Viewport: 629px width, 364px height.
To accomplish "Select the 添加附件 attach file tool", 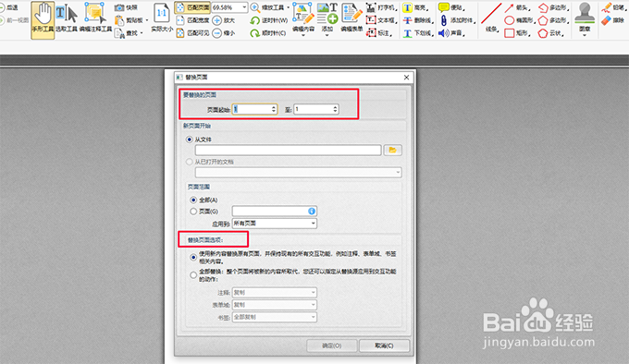I will coord(457,20).
